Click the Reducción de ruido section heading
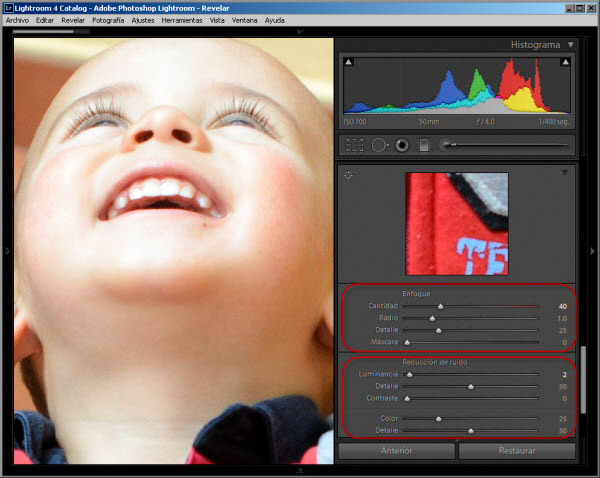The image size is (600, 478). (x=435, y=362)
